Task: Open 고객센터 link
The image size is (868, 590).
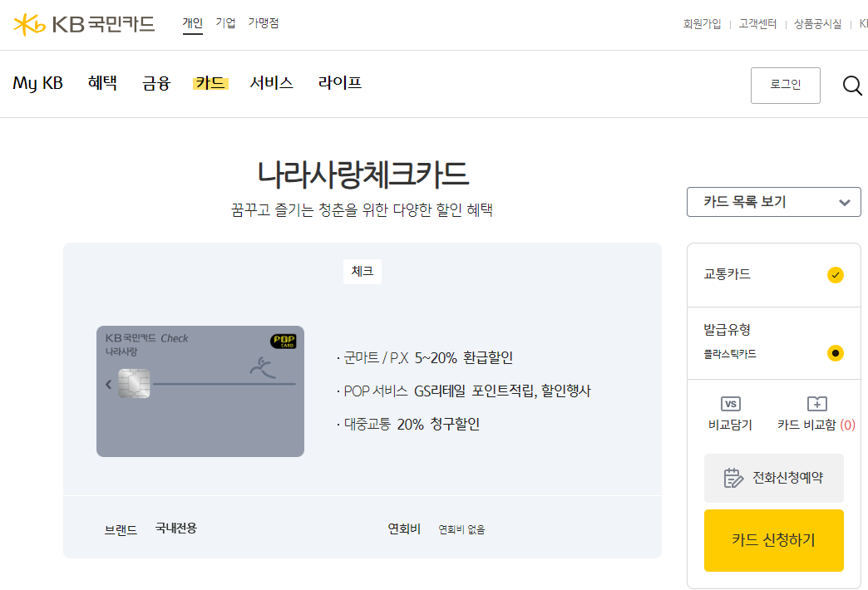Action: coord(758,24)
